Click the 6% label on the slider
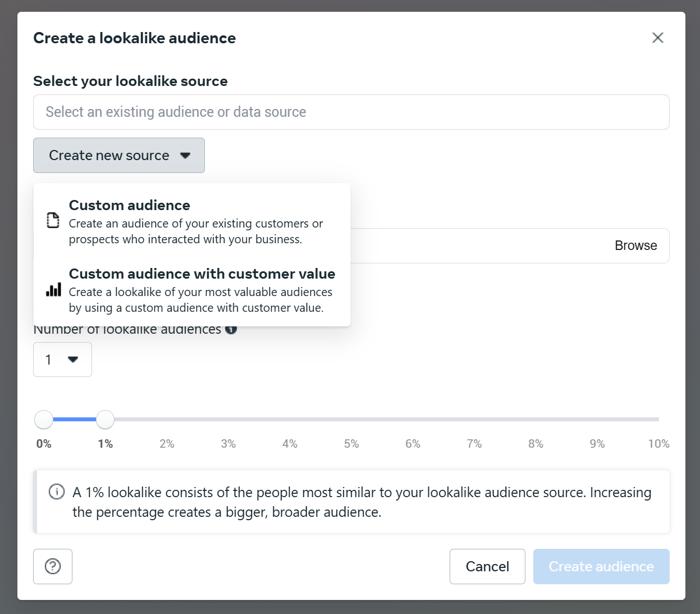 tap(413, 444)
